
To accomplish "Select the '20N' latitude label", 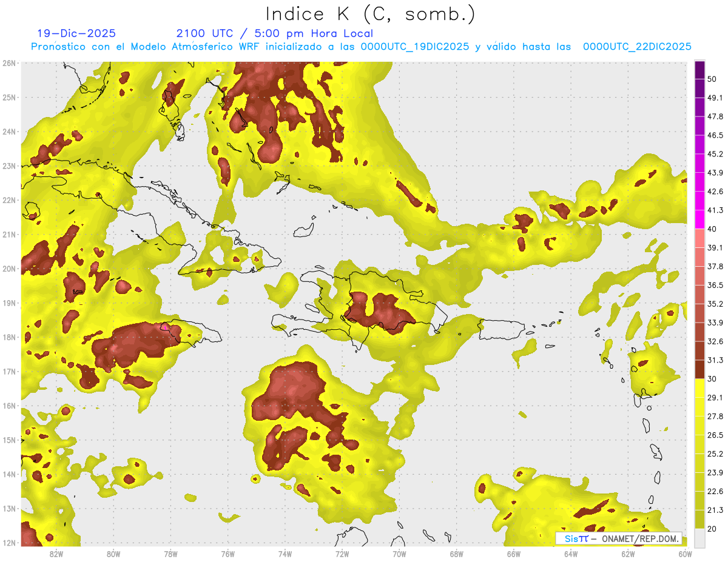I will pos(9,269).
